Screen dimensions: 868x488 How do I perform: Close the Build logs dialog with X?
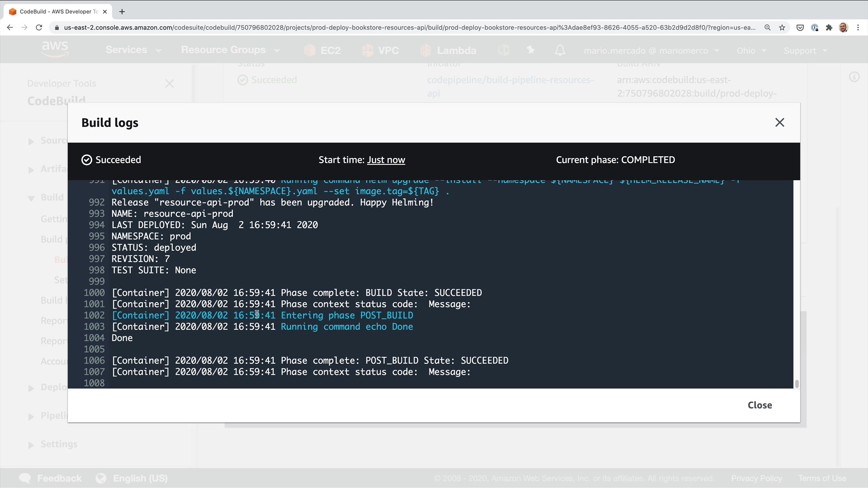pos(779,122)
